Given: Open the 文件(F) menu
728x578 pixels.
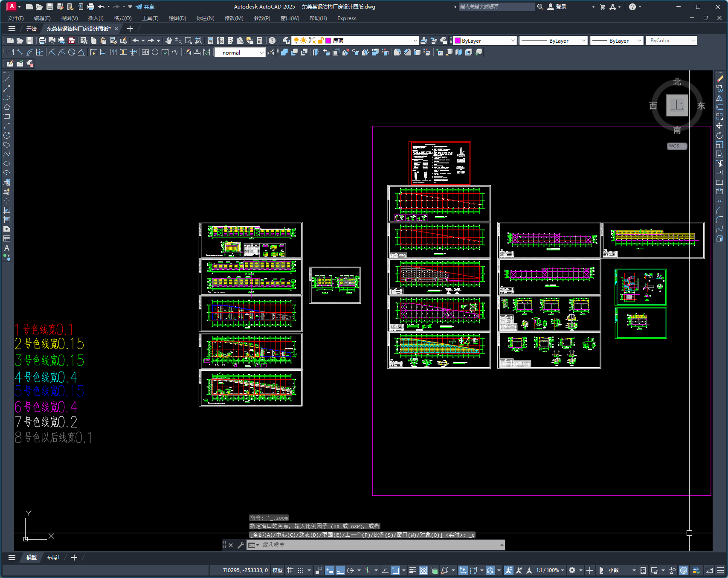Looking at the screenshot, I should coord(16,18).
